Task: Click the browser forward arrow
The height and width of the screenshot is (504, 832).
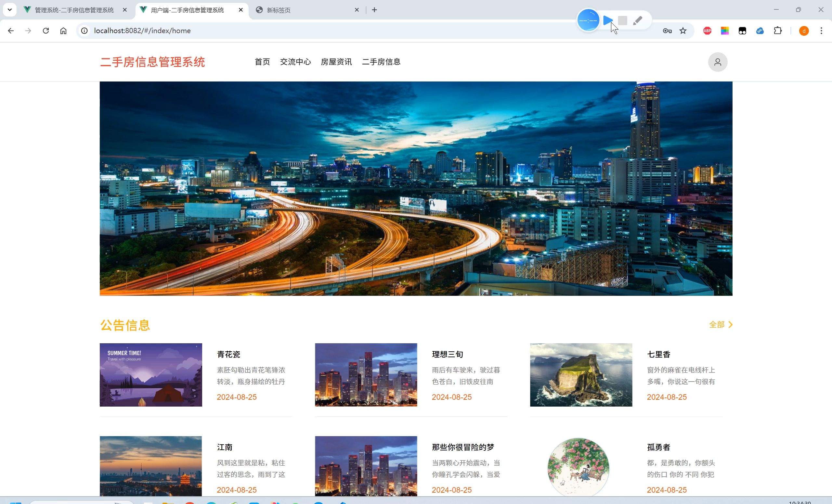Action: [28, 31]
